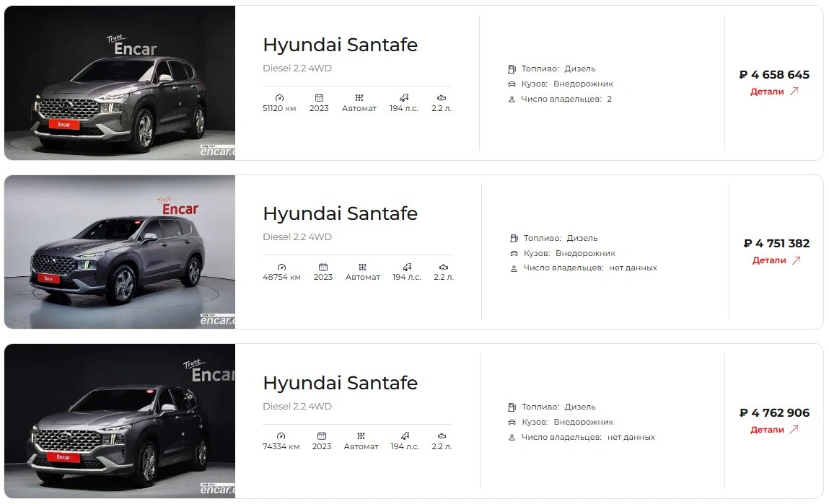
Task: Click the calendar icon in the 48754 км listing
Action: coord(323,267)
